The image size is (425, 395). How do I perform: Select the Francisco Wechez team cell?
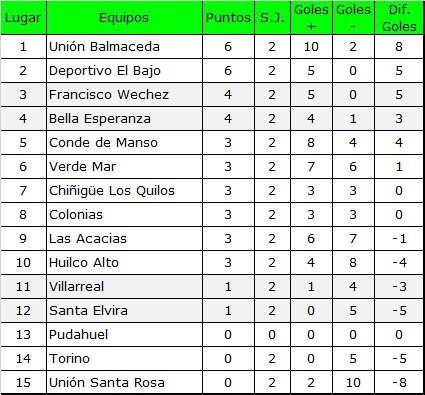click(124, 95)
